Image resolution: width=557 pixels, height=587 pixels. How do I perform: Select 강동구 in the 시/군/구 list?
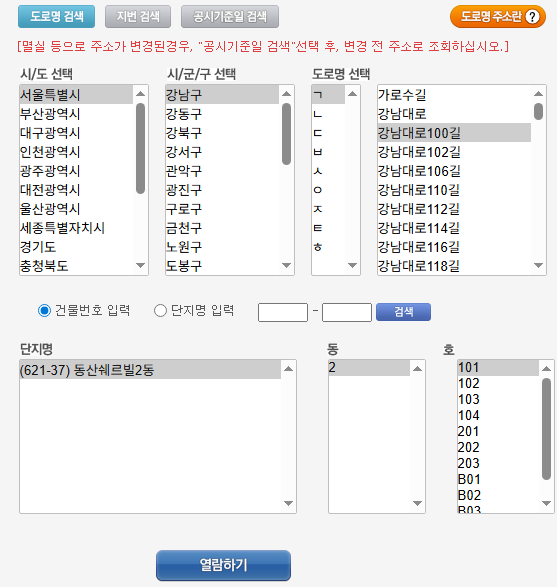[x=222, y=113]
